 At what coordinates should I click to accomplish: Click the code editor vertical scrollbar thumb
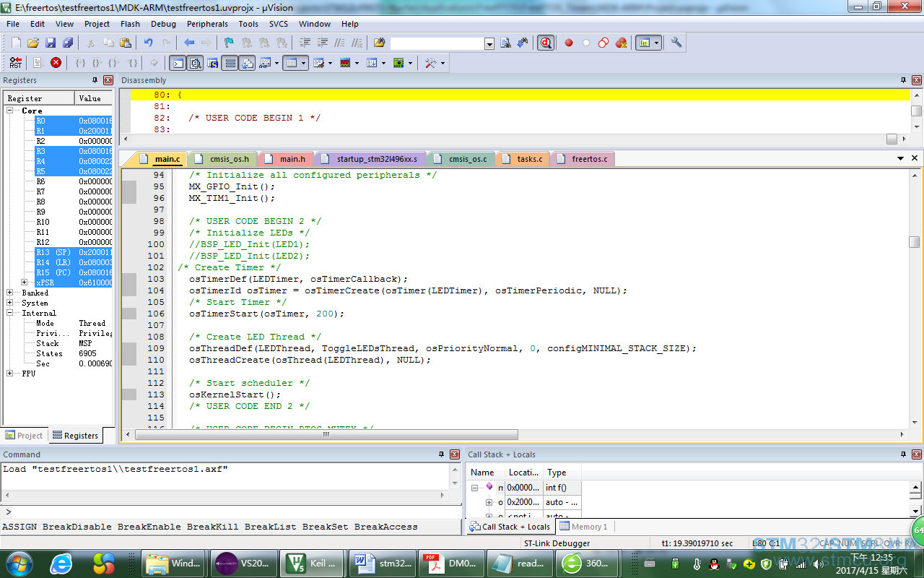tap(915, 242)
